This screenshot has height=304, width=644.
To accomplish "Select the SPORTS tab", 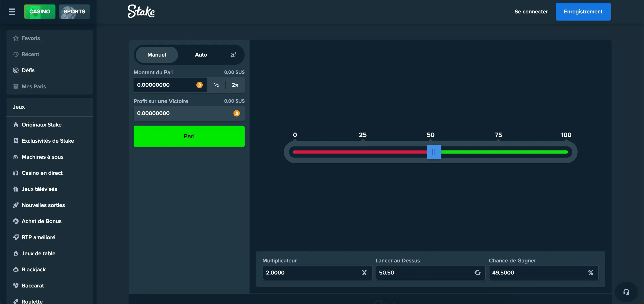I will pyautogui.click(x=74, y=11).
